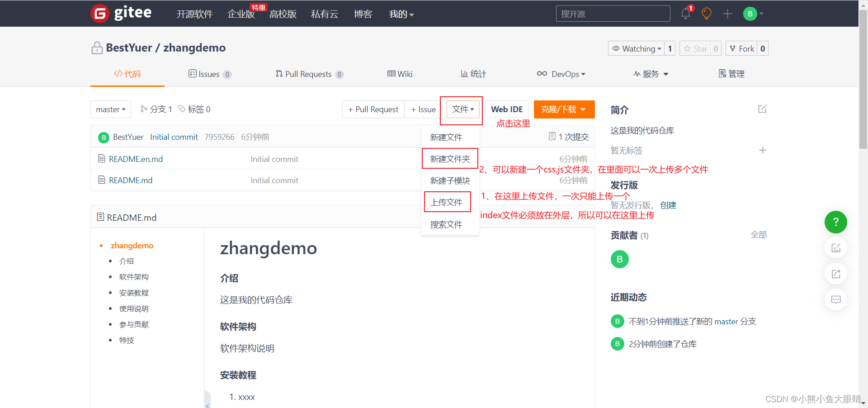Open 开源软件 in the top navigation
Image resolution: width=868 pixels, height=408 pixels.
coord(194,14)
